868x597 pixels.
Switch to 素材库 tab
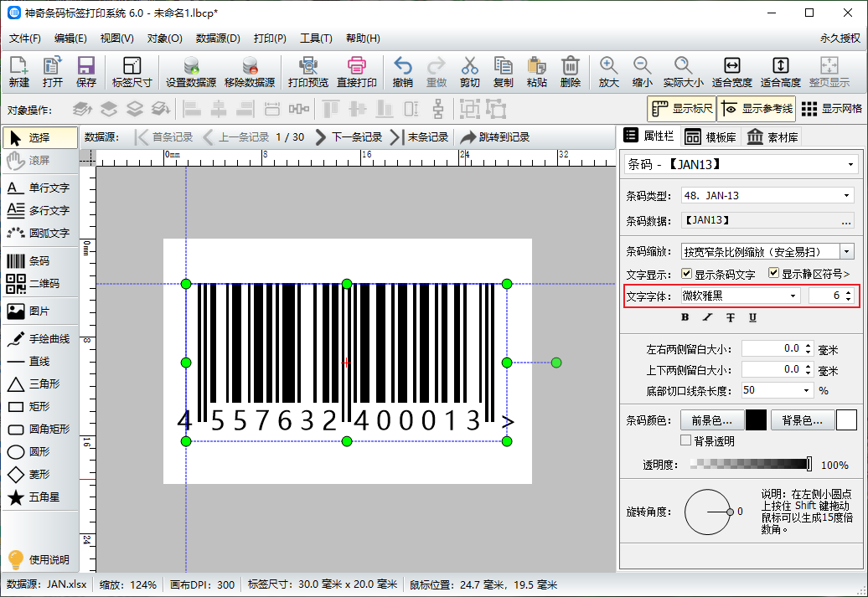pos(772,136)
